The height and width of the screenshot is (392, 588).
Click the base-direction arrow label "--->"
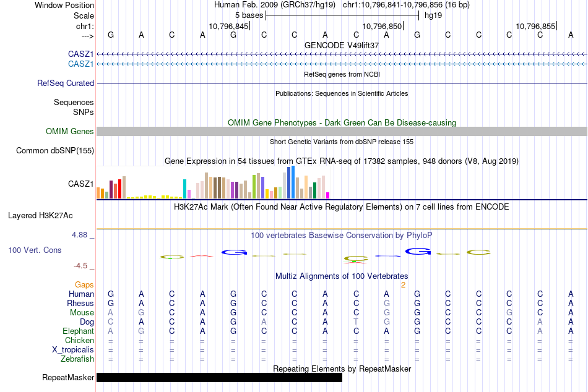coord(88,36)
